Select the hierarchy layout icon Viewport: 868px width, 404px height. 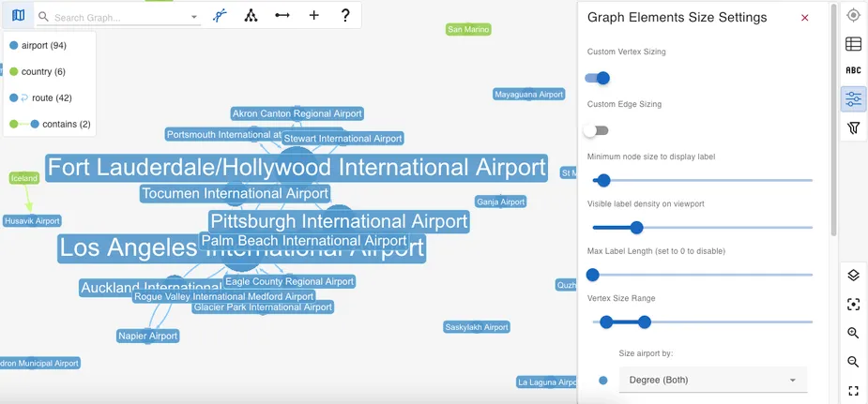[251, 16]
